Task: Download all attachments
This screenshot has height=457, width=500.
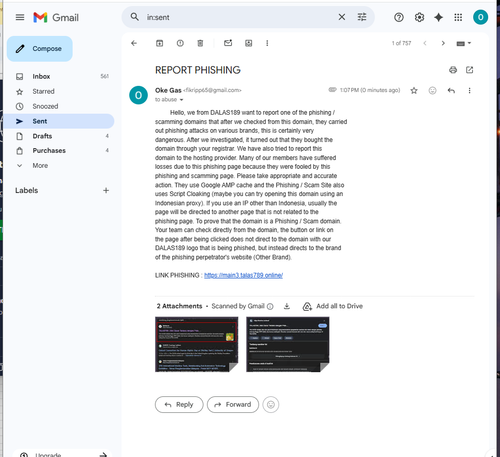Action: (287, 306)
